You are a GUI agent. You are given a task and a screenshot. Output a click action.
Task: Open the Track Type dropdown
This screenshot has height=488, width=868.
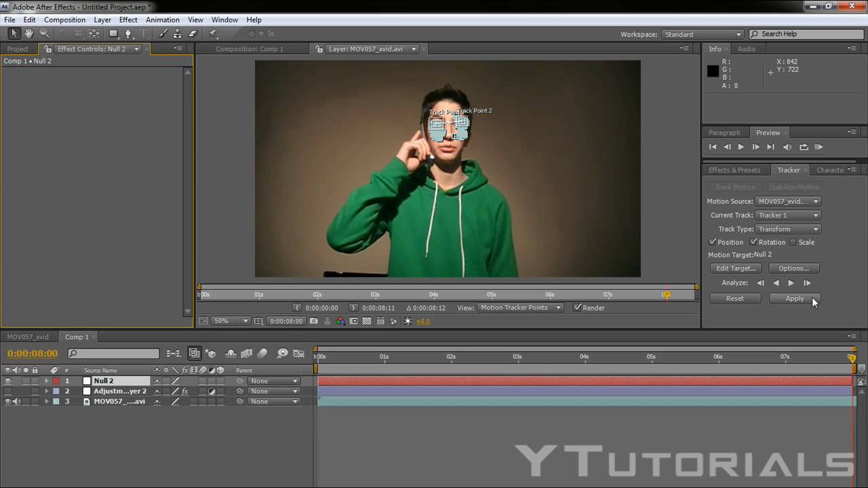tap(788, 229)
